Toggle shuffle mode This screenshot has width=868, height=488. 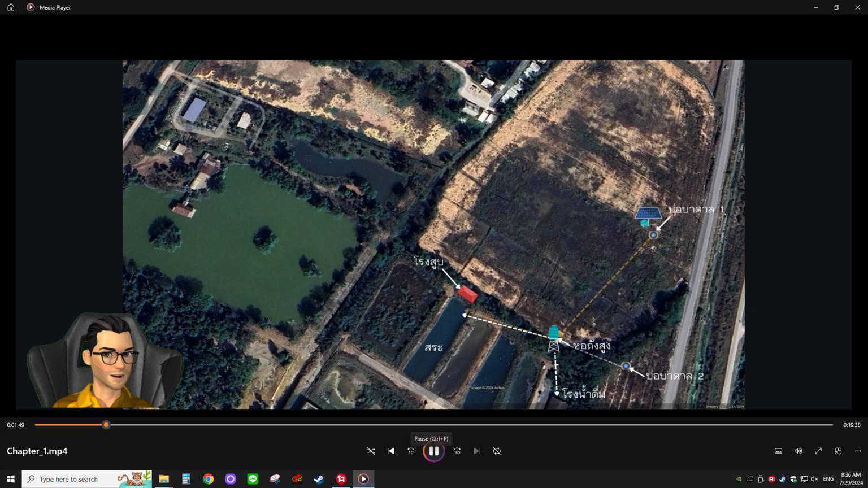(371, 451)
